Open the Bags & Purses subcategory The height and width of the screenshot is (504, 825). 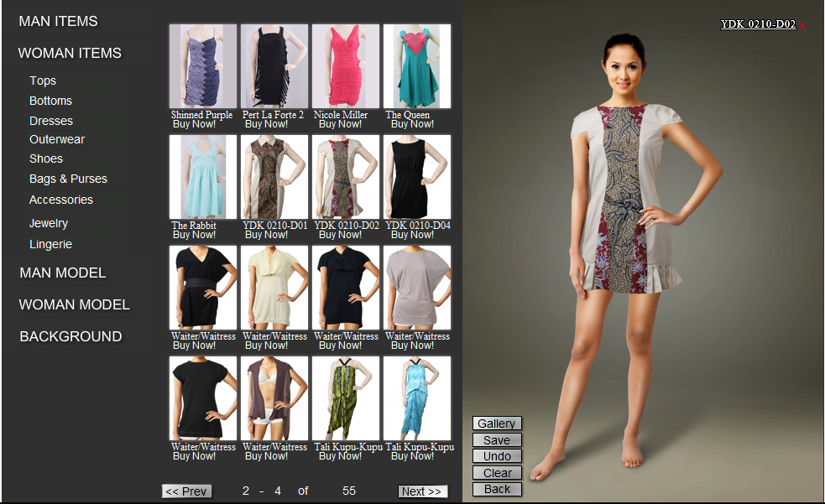pos(68,179)
